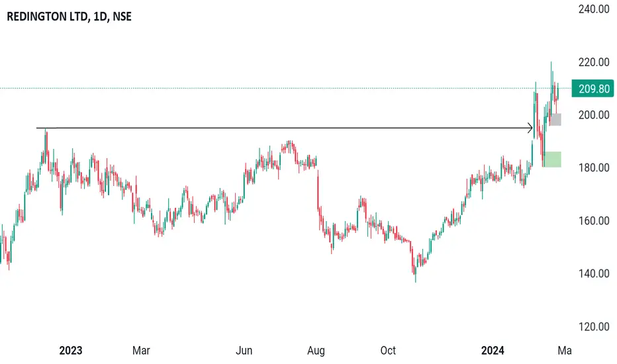Select the green 209.80 current price label
This screenshot has height=364, width=617.
(x=593, y=89)
